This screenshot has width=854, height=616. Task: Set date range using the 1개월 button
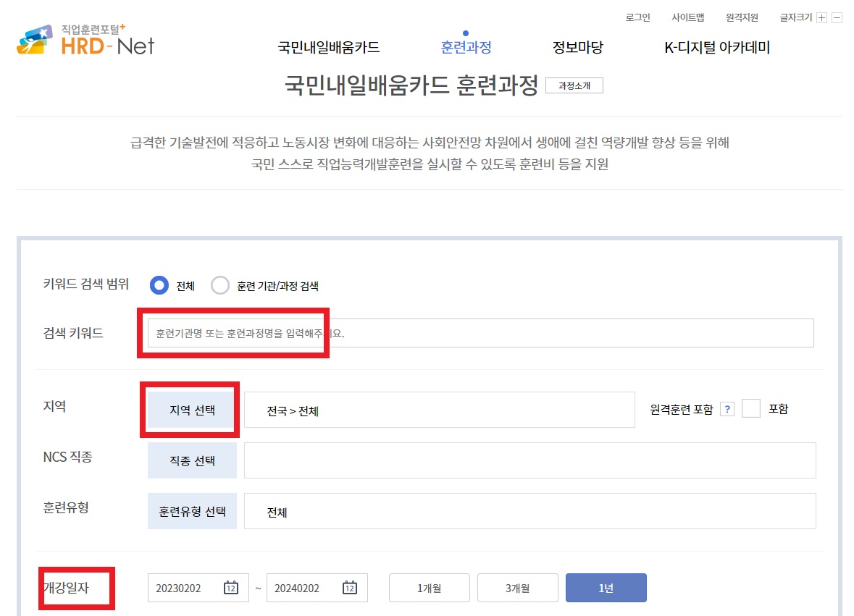tap(429, 588)
